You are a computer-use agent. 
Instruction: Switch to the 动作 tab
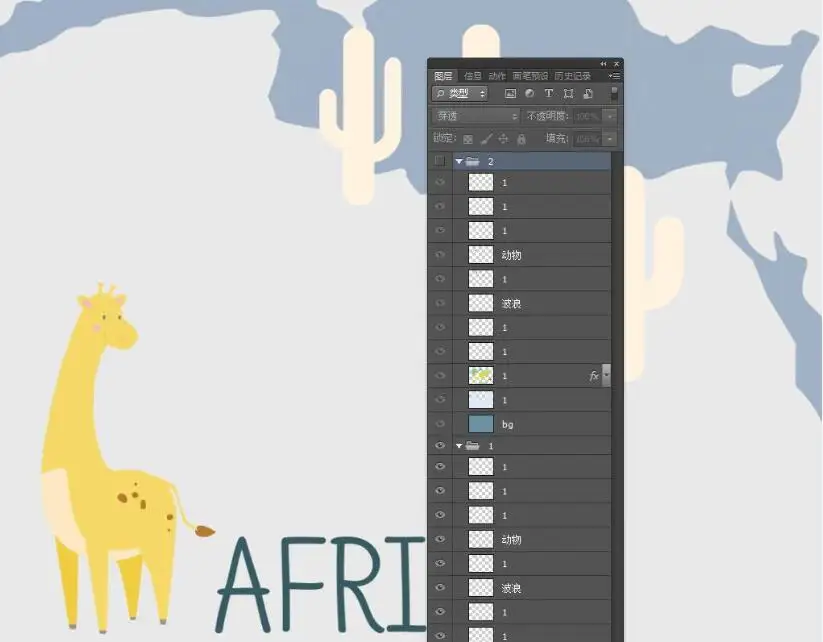(x=497, y=76)
